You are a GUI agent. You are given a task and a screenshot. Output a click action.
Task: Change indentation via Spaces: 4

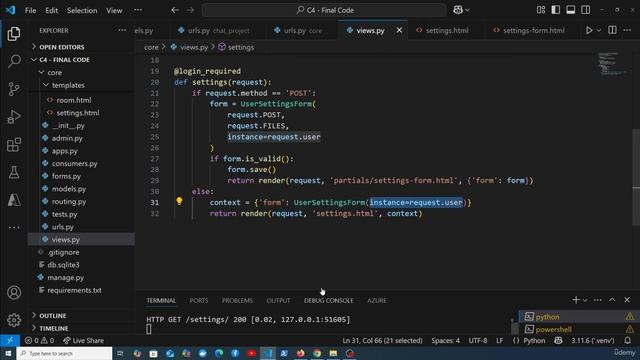pyautogui.click(x=445, y=340)
